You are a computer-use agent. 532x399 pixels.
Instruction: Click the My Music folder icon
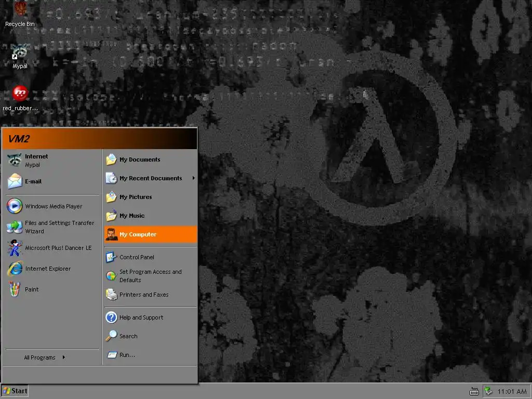111,216
